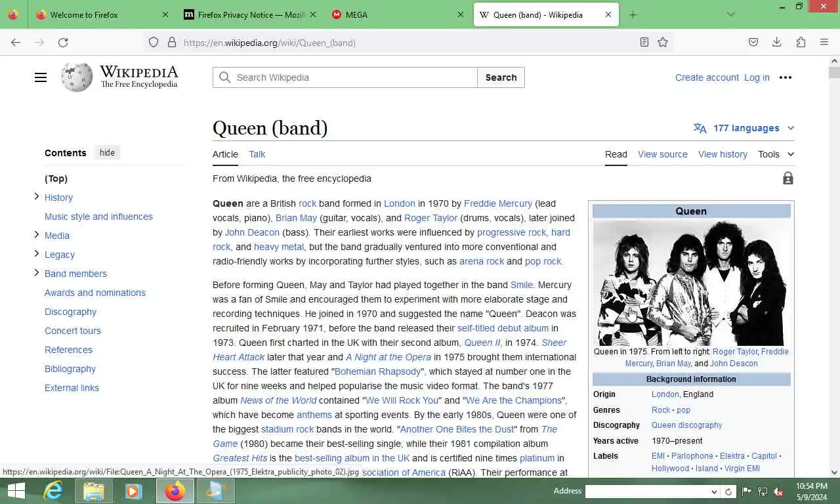Jump to Discography in Contents
The image size is (840, 504).
coord(70,312)
